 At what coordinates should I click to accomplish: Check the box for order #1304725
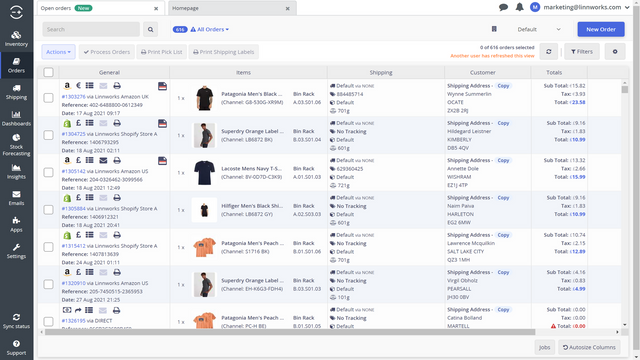(x=49, y=135)
